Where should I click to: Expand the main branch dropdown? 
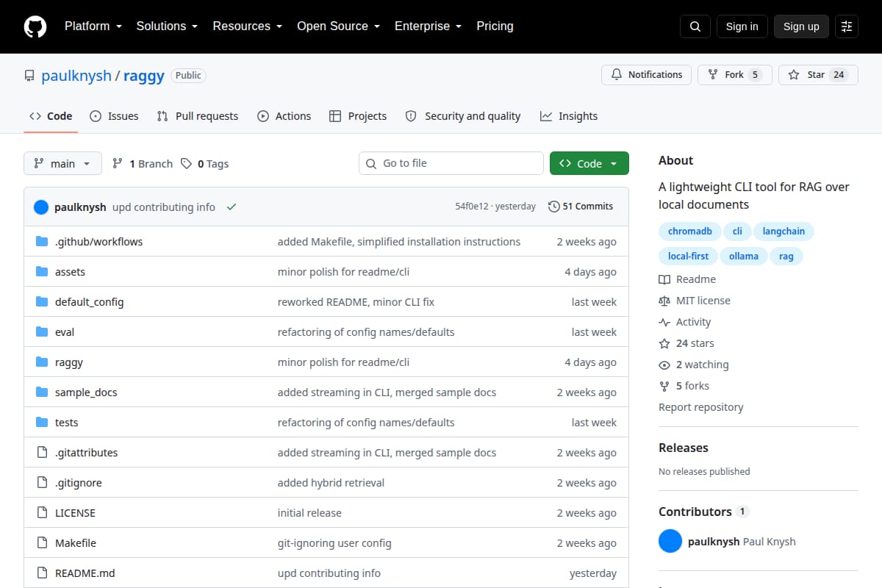(62, 164)
